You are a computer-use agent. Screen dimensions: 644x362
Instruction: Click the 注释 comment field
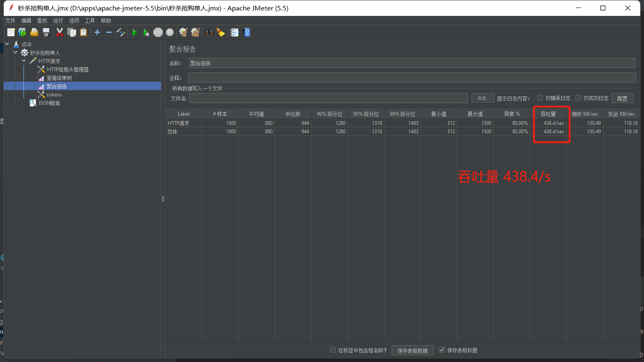tap(412, 78)
